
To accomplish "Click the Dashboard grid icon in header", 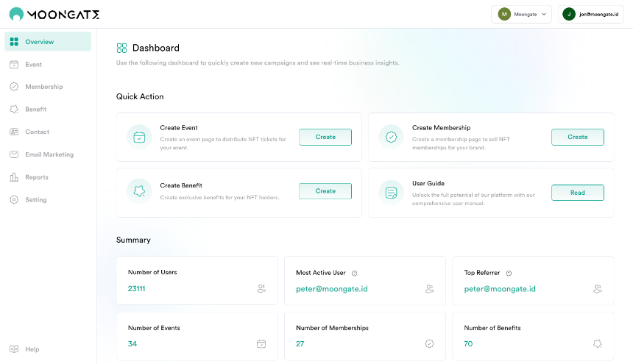I will point(121,49).
